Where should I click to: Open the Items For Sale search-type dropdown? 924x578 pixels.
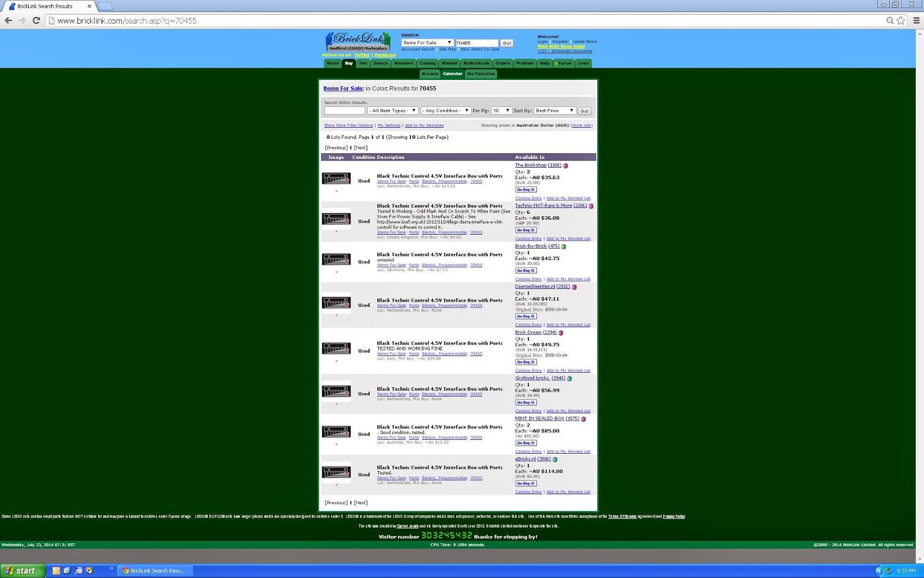click(427, 43)
